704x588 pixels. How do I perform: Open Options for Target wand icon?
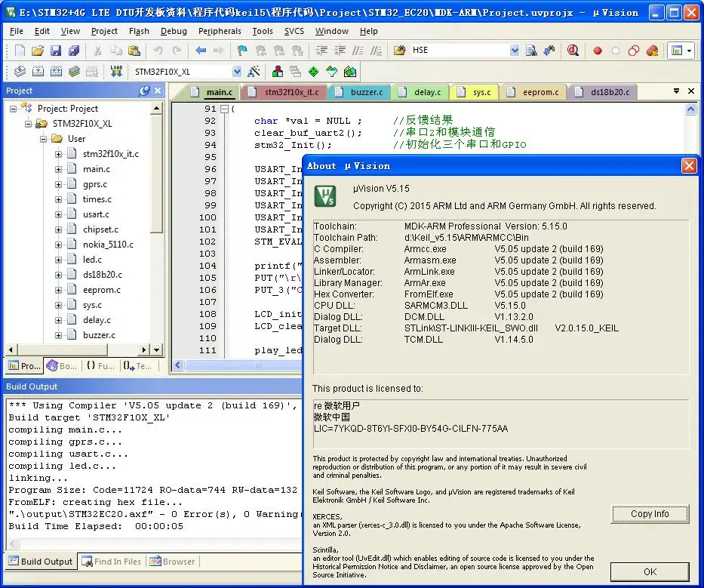click(x=254, y=72)
